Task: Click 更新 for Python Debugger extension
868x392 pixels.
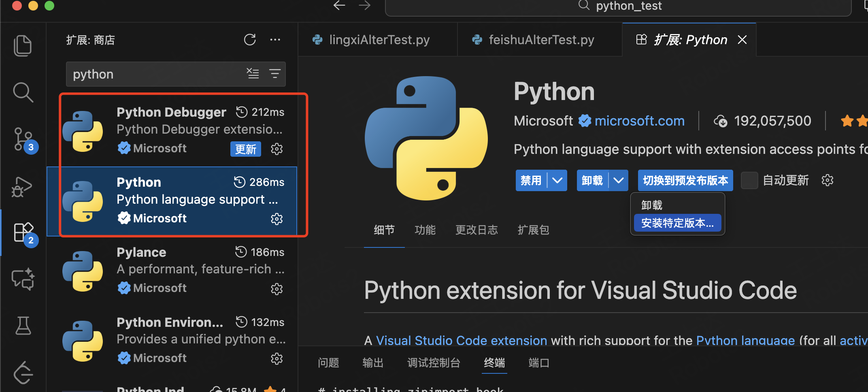Action: pyautogui.click(x=245, y=149)
